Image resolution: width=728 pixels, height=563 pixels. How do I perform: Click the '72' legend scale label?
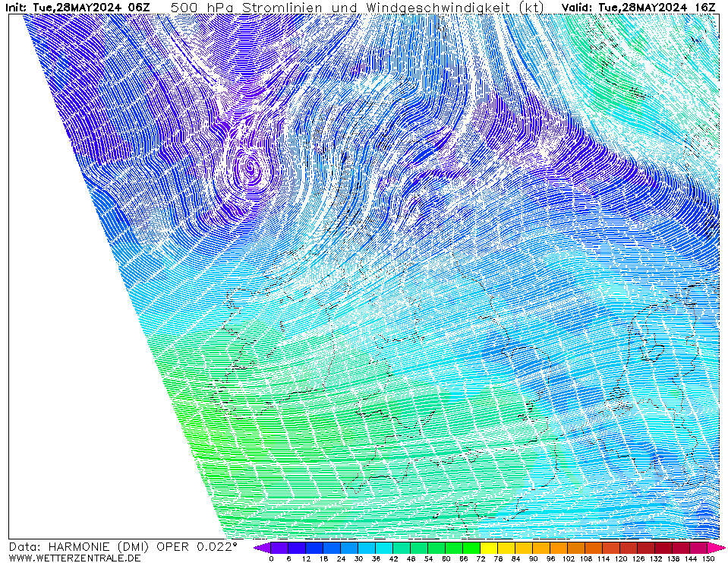[x=481, y=558]
